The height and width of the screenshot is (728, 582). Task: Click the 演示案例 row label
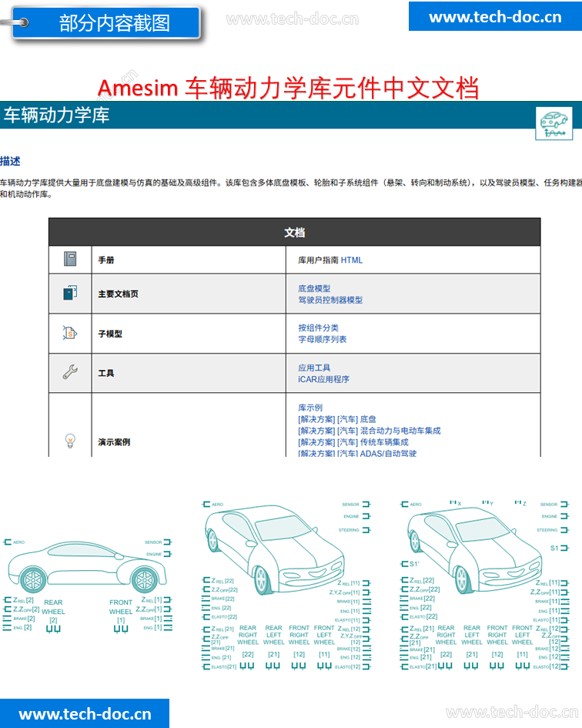point(114,442)
